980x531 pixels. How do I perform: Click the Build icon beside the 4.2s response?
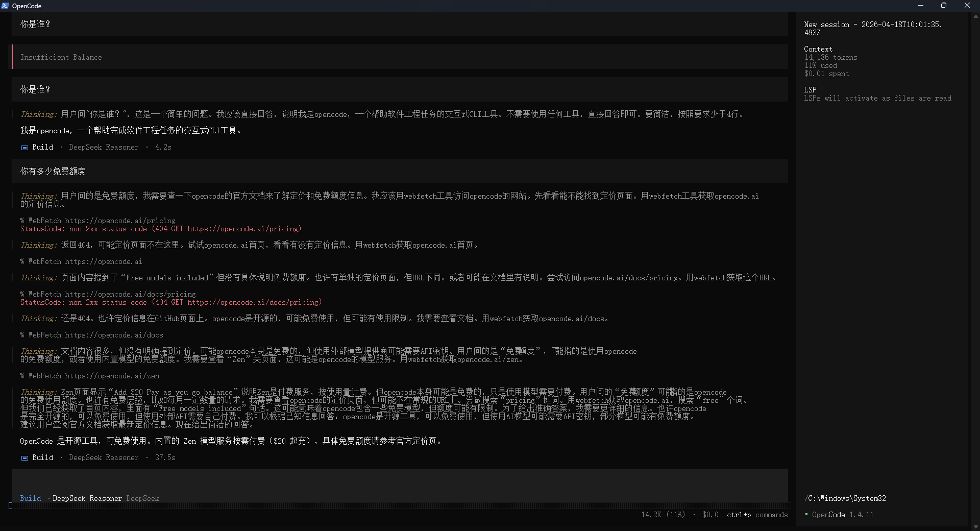pos(24,148)
